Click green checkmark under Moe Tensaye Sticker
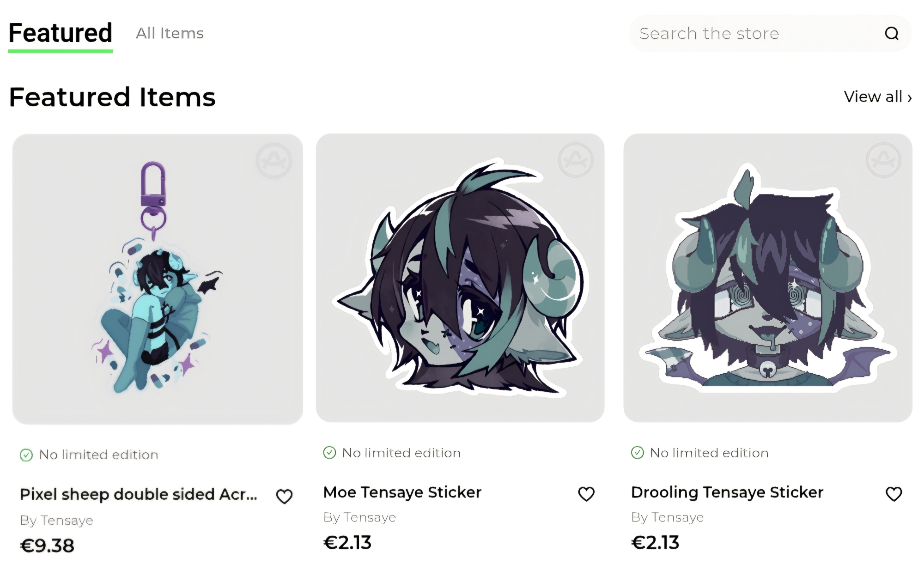Viewport: 924px width, 570px height. (x=329, y=453)
